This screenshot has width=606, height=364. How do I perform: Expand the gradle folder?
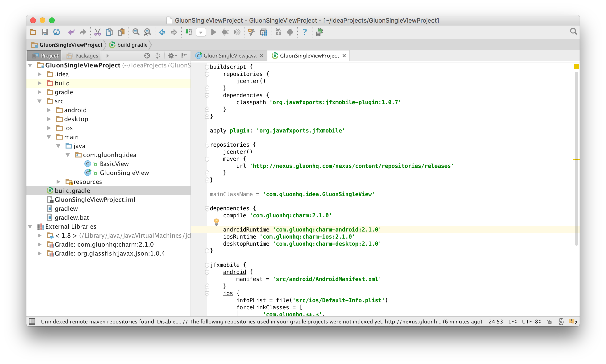[39, 92]
